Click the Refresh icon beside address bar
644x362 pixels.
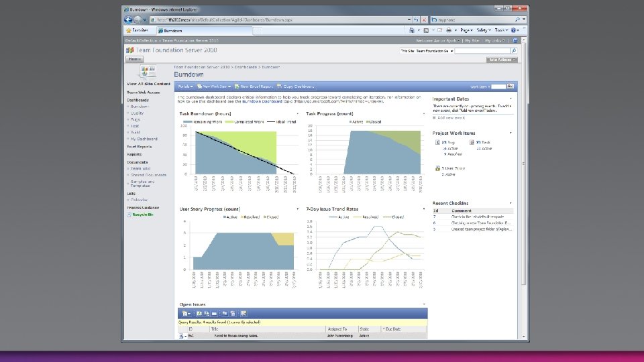(x=416, y=19)
